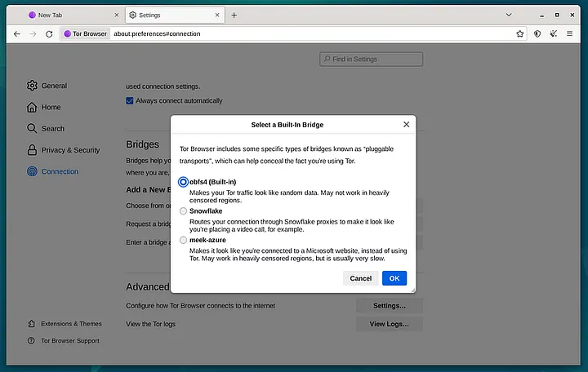Bookmark this page with the star icon
The height and width of the screenshot is (372, 588).
519,33
